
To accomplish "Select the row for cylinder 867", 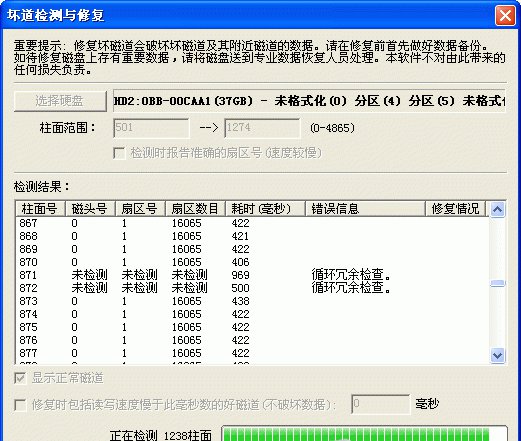I will [252, 223].
